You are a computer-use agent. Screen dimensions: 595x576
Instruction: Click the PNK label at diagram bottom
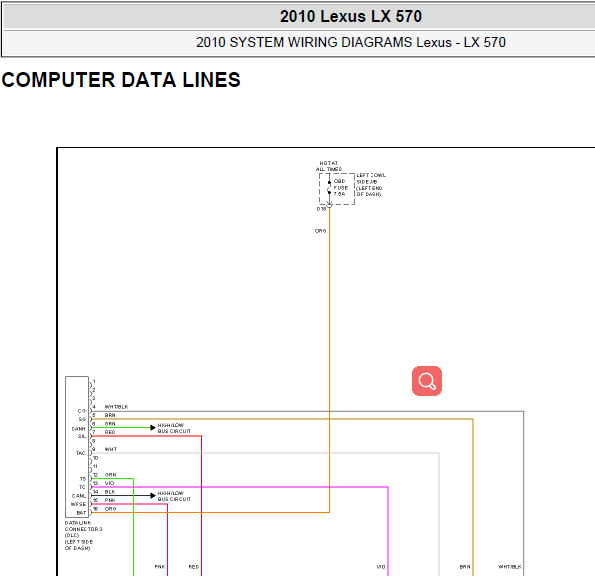tap(160, 567)
